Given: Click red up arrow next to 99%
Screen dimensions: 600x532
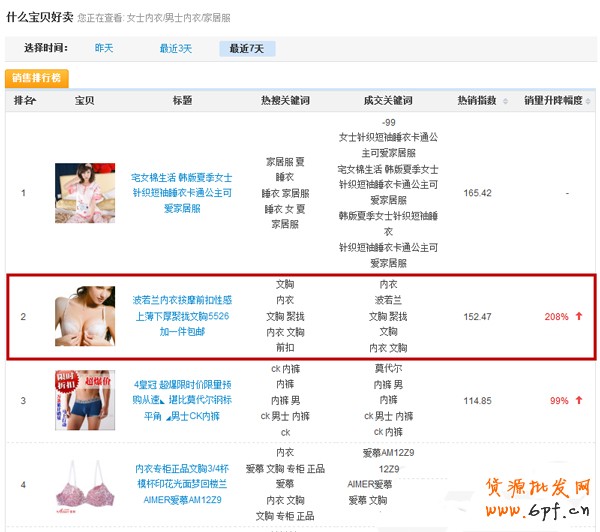Looking at the screenshot, I should pos(578,401).
